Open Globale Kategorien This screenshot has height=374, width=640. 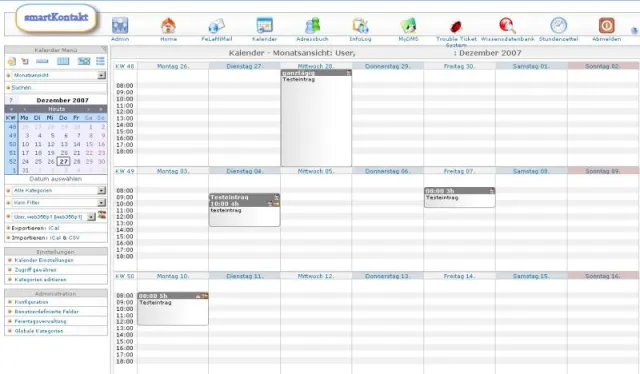[39, 331]
